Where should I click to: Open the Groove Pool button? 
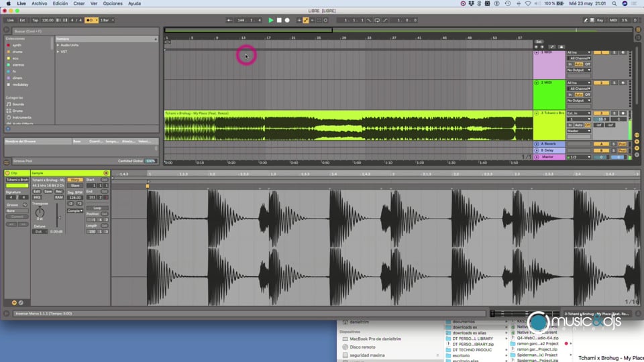tap(6, 162)
